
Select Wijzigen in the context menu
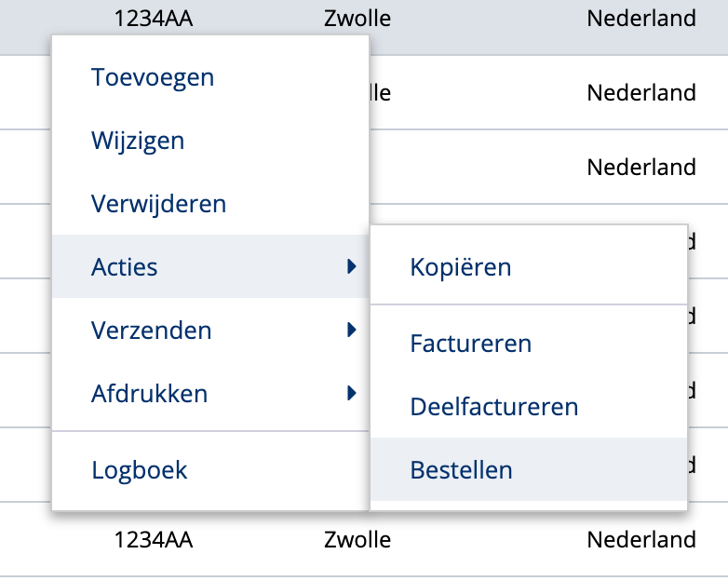(138, 141)
